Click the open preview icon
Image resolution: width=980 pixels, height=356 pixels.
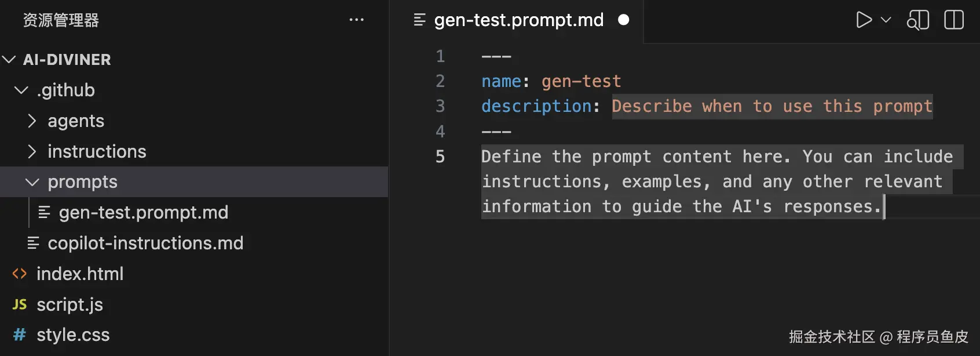point(918,20)
